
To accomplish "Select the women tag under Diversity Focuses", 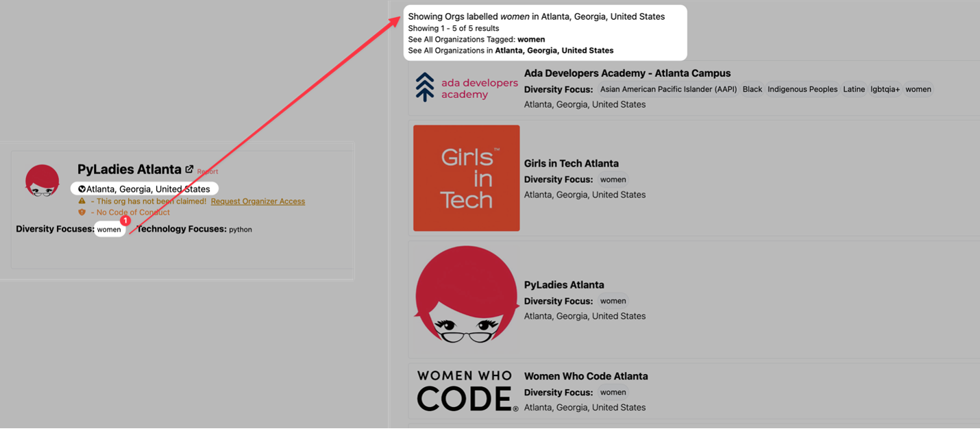I will pyautogui.click(x=109, y=230).
